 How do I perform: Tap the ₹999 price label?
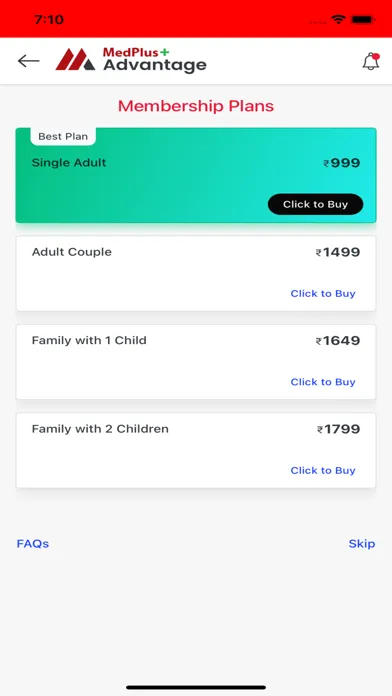(342, 163)
